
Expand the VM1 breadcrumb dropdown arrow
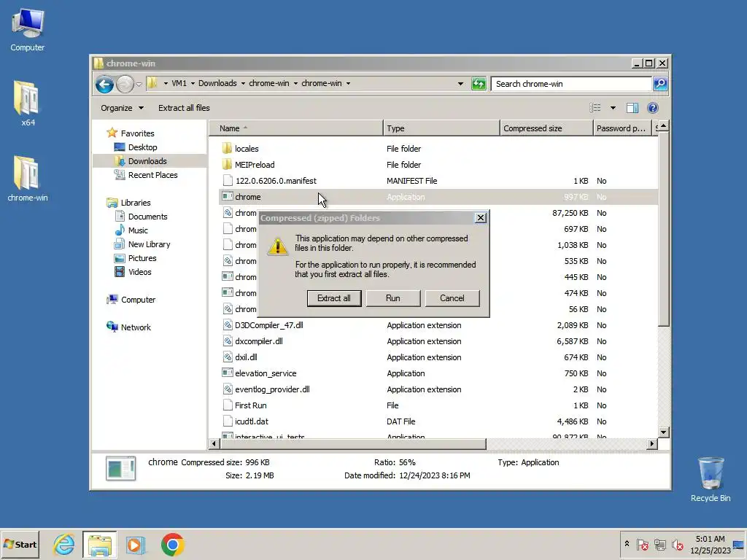coord(193,83)
